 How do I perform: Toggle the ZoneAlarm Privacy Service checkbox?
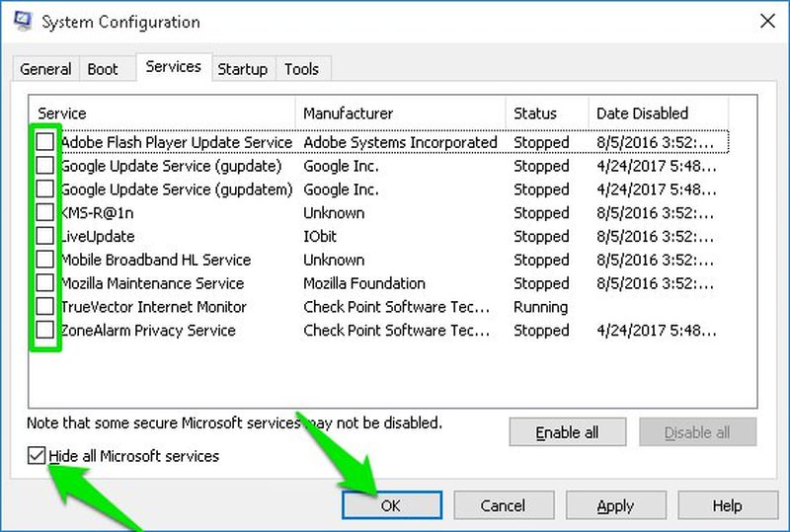(x=44, y=330)
